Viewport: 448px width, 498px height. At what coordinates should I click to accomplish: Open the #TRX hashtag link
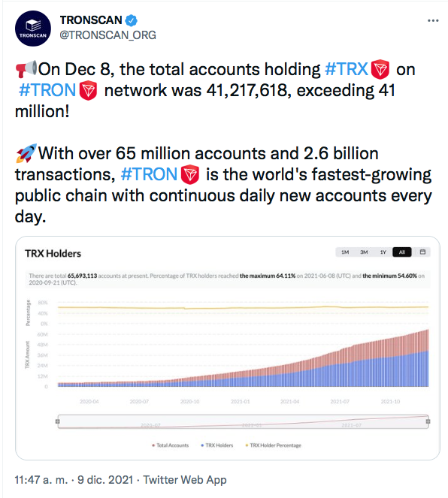click(347, 69)
